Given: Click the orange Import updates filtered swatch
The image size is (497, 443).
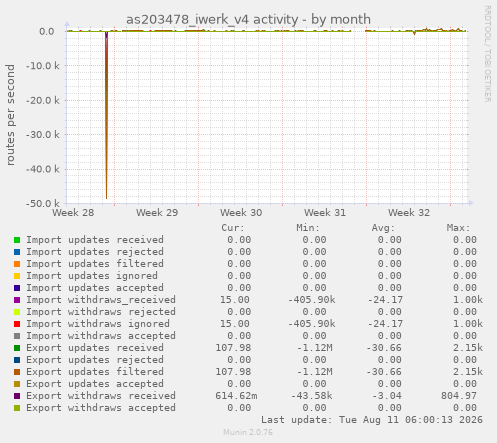Looking at the screenshot, I should [17, 264].
